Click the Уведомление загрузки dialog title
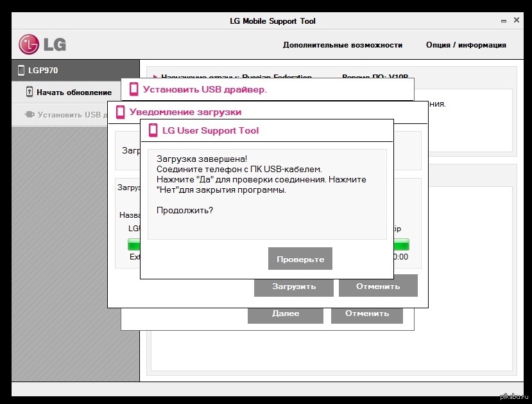This screenshot has width=532, height=404. (185, 112)
